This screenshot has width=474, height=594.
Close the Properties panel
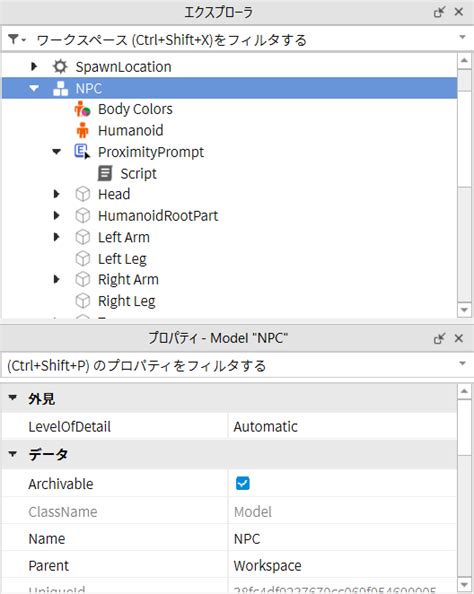coord(459,338)
